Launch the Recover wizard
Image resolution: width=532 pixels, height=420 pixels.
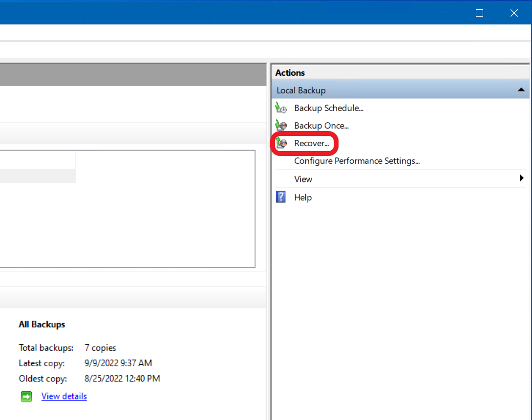312,143
